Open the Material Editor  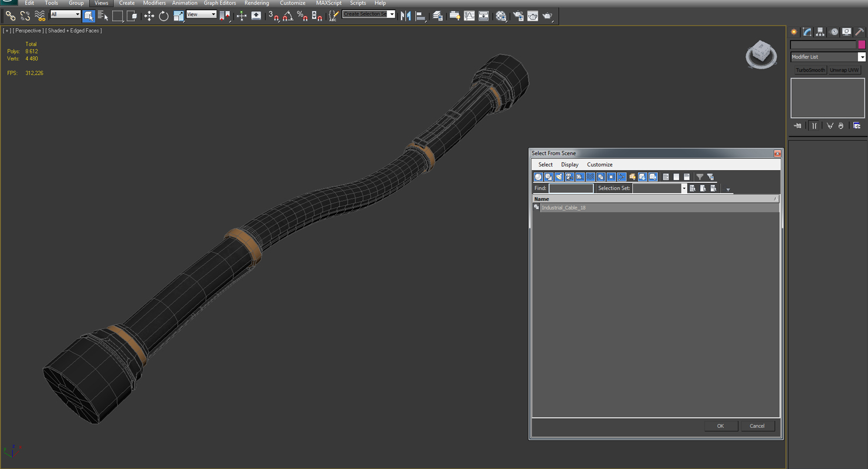click(x=501, y=16)
